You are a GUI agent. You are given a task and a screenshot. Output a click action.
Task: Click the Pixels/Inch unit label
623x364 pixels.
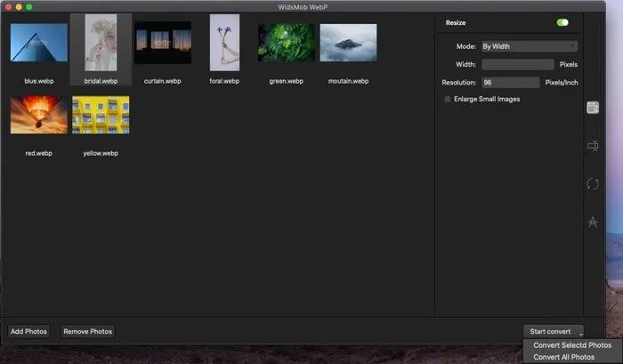tap(562, 82)
